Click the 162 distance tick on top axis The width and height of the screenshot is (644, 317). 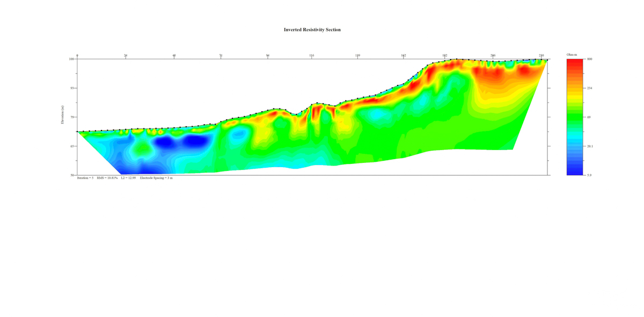(403, 55)
